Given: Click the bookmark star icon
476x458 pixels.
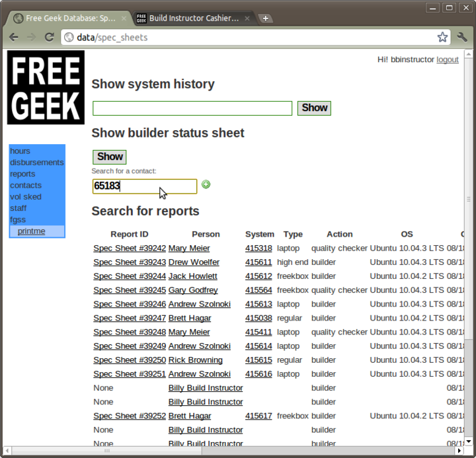Looking at the screenshot, I should [x=442, y=37].
